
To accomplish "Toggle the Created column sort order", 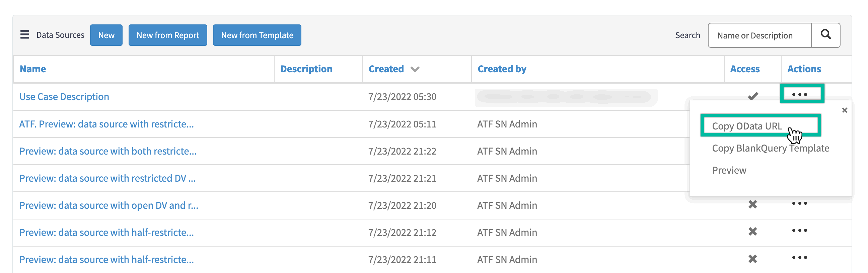I will coord(415,69).
